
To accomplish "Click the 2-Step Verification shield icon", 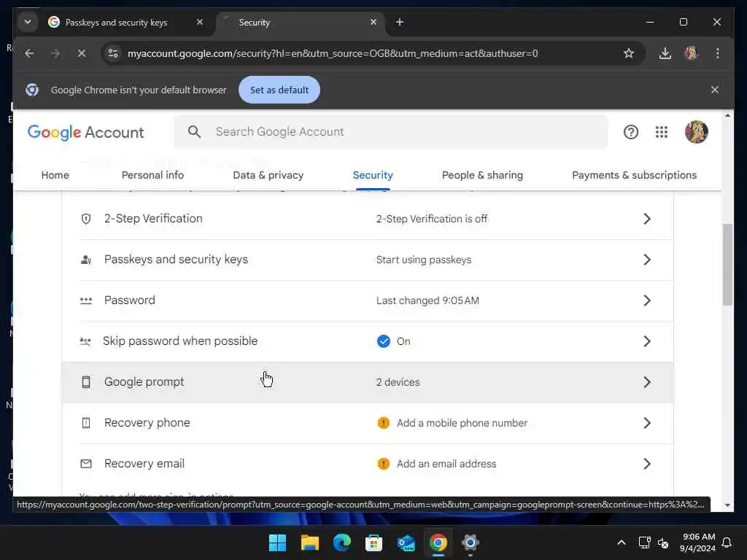I will (x=86, y=219).
